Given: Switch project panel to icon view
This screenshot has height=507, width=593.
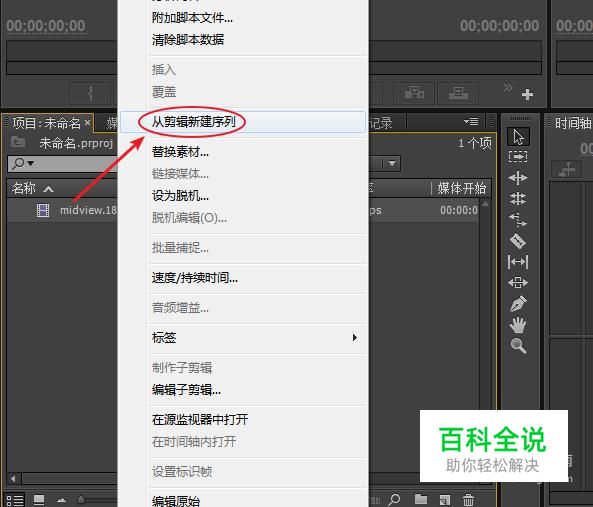Looking at the screenshot, I should coord(39,500).
